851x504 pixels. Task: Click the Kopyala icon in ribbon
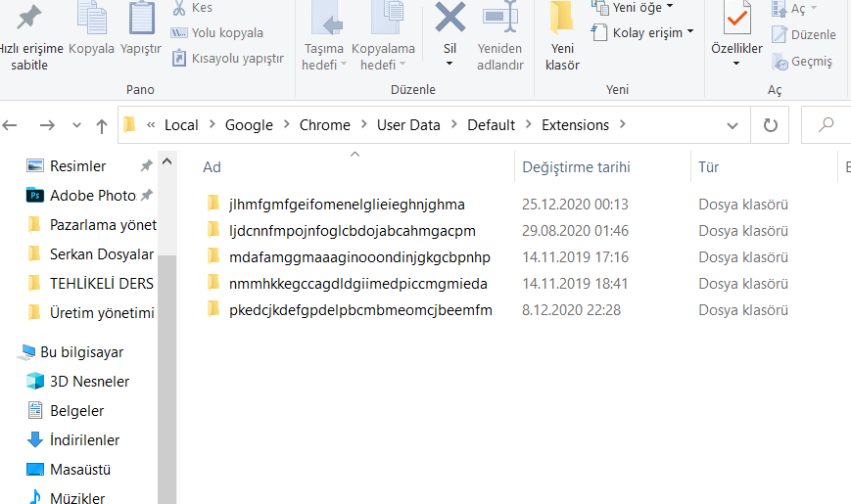tap(91, 18)
